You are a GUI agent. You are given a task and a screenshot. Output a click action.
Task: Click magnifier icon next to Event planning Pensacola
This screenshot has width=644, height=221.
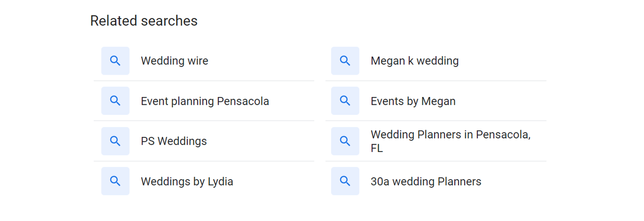pyautogui.click(x=115, y=101)
